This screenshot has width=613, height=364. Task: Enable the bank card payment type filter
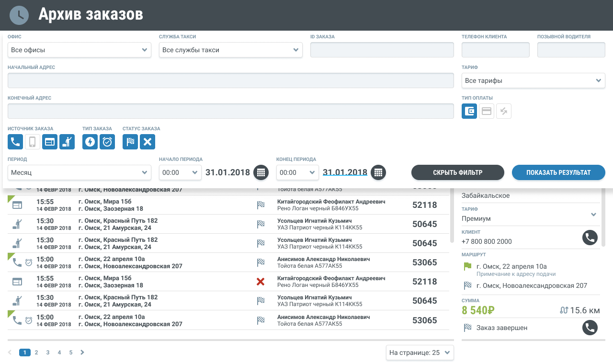(x=487, y=111)
